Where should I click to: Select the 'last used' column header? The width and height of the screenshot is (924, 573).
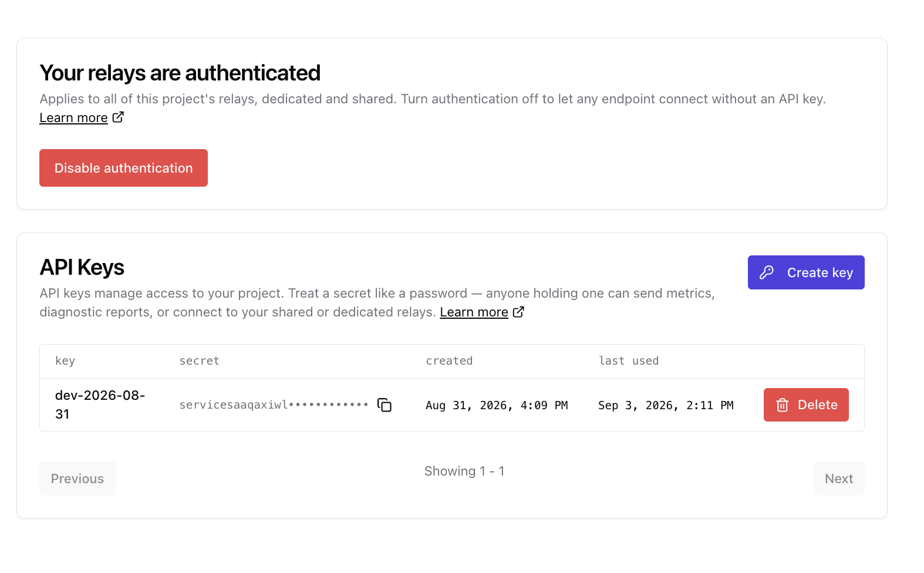[x=629, y=361]
